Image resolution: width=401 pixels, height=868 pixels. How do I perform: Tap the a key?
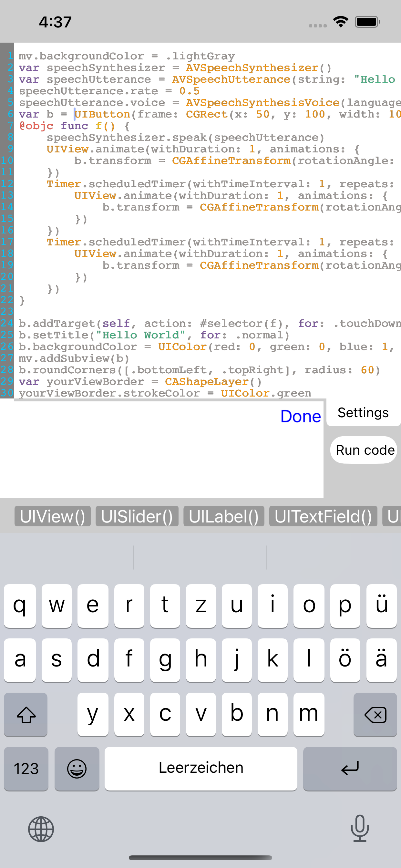(20, 660)
